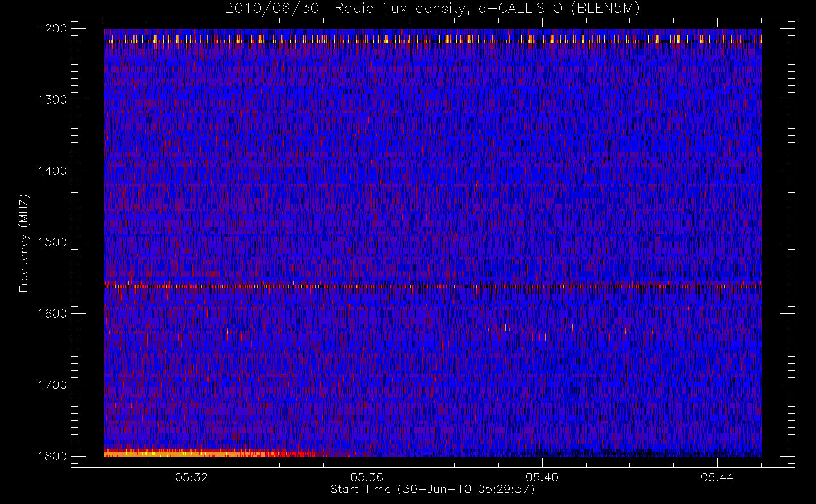Click the 'Frequency (MHz)' axis label
Screen dimensions: 816x504
click(24, 243)
